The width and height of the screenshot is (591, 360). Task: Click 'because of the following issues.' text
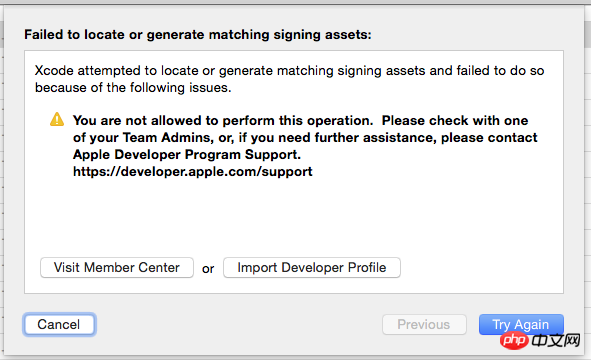133,87
